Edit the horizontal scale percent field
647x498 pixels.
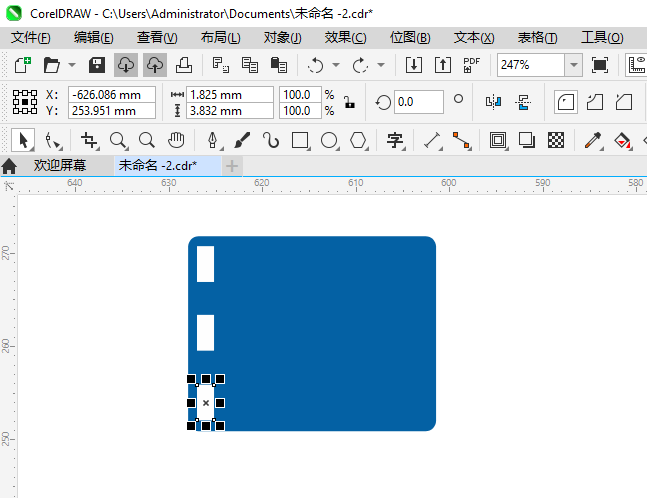[x=300, y=94]
